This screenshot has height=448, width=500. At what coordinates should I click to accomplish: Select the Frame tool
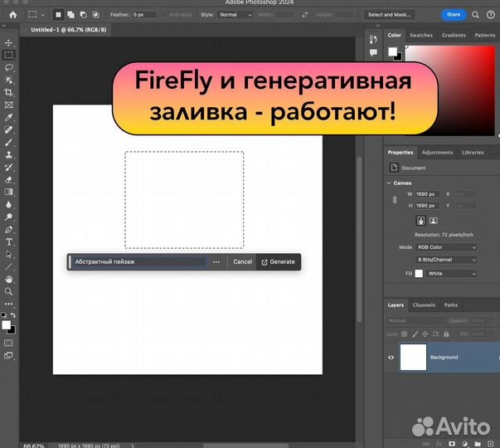[x=8, y=105]
